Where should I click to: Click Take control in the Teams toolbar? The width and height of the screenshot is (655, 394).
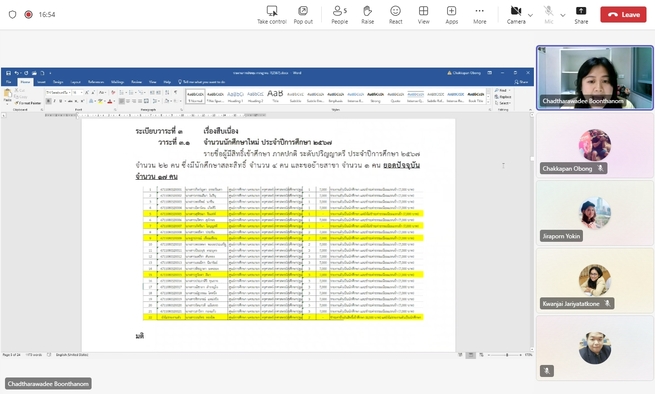tap(272, 15)
